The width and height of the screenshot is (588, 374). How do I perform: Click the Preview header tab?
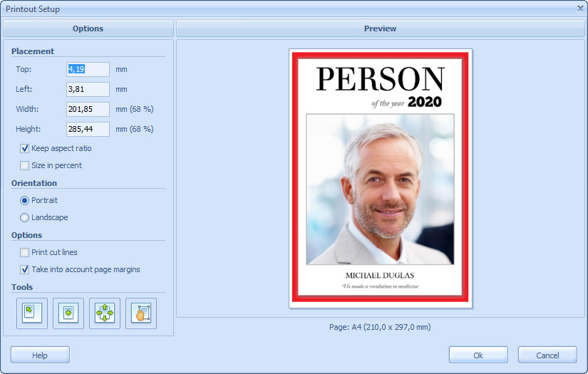coord(381,28)
